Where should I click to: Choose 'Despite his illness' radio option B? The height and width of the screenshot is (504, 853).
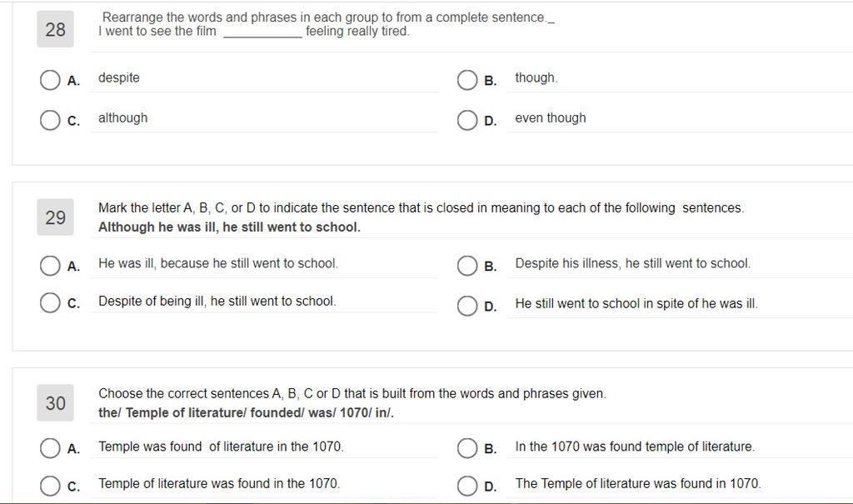(467, 266)
